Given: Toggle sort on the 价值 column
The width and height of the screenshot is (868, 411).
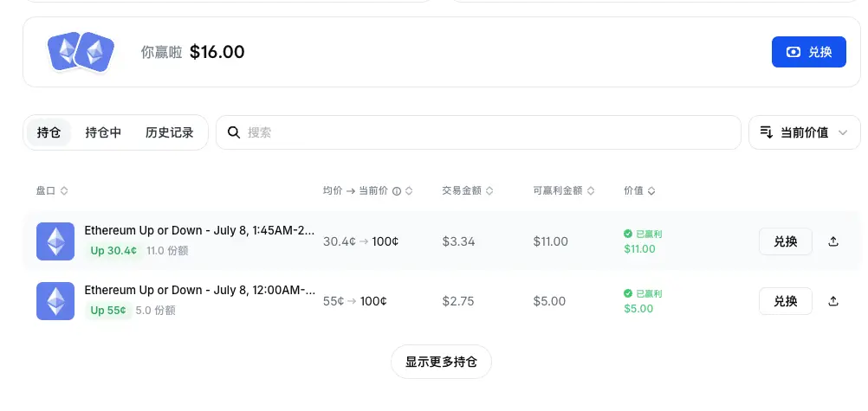Looking at the screenshot, I should tap(651, 191).
